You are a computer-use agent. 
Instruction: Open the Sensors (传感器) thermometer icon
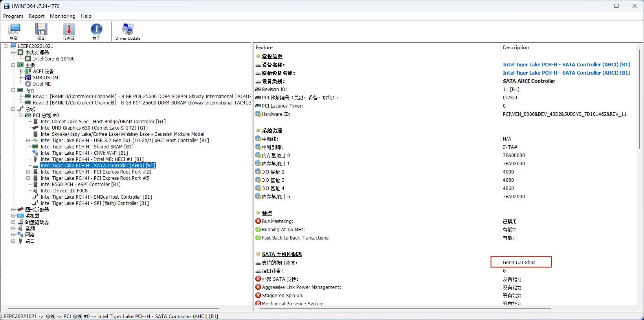coord(69,29)
